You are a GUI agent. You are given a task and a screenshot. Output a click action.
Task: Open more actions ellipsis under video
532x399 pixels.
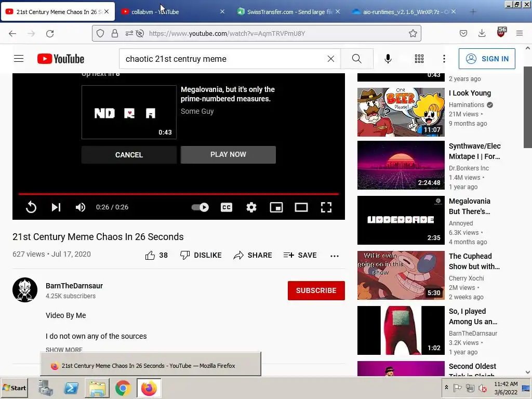point(335,256)
